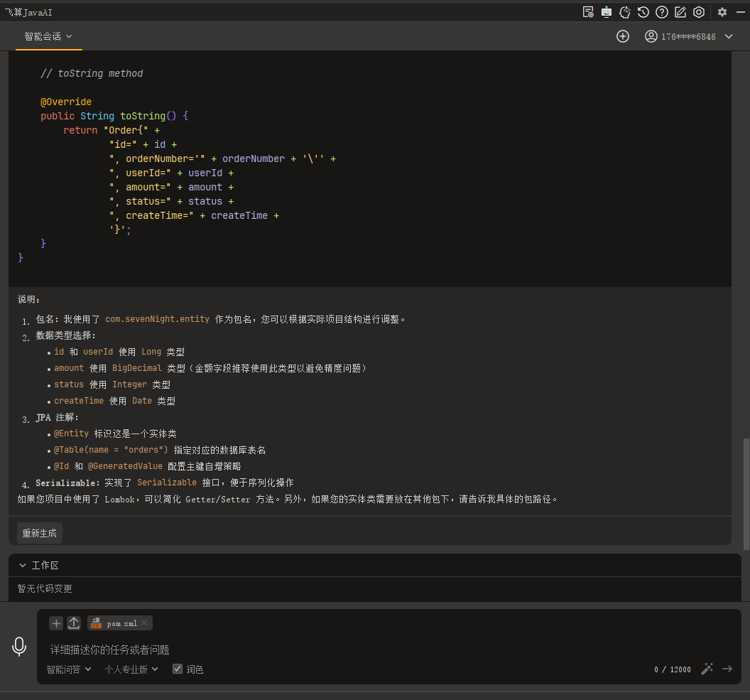Image resolution: width=750 pixels, height=700 pixels.
Task: Click the @Entity annotation text
Action: (71, 434)
